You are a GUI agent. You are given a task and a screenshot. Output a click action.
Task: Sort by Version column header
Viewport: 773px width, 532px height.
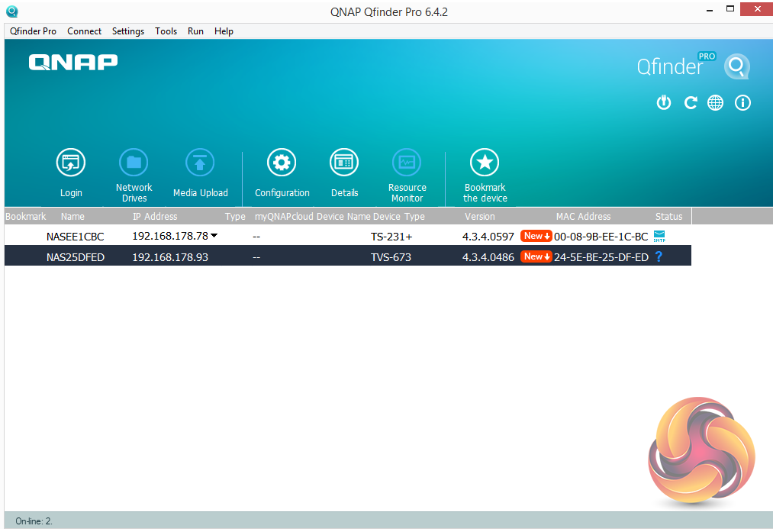(480, 217)
